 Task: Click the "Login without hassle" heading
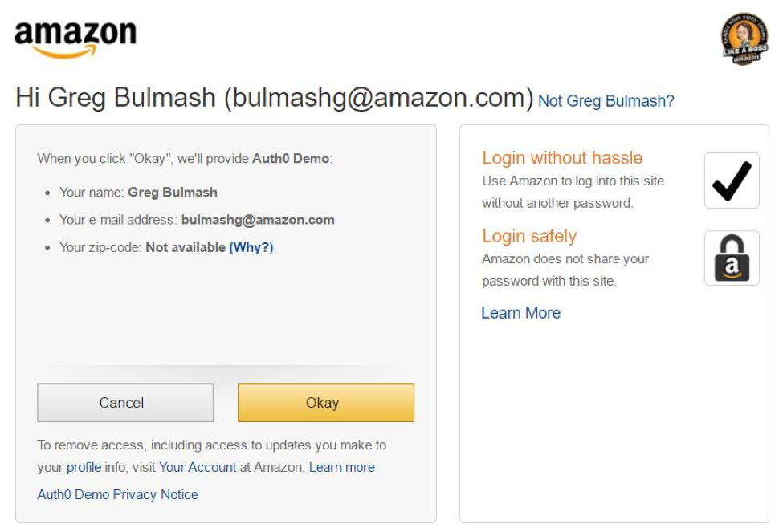[x=562, y=158]
